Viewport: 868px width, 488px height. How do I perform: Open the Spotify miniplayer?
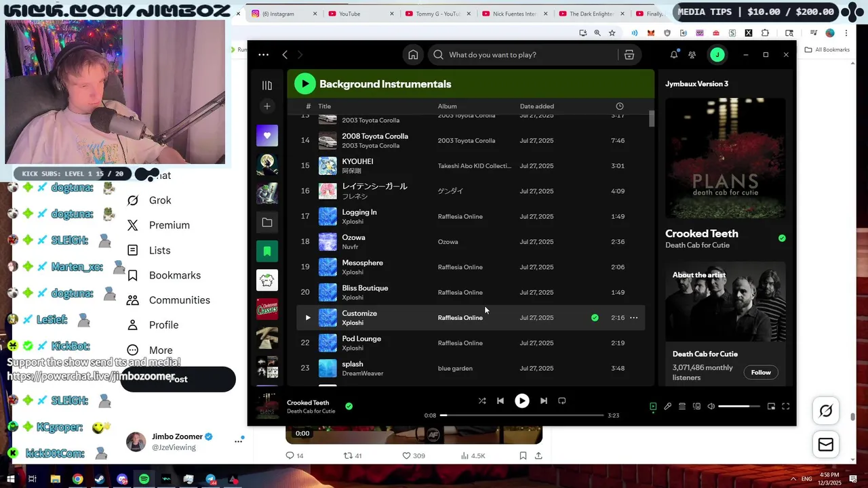click(x=771, y=407)
